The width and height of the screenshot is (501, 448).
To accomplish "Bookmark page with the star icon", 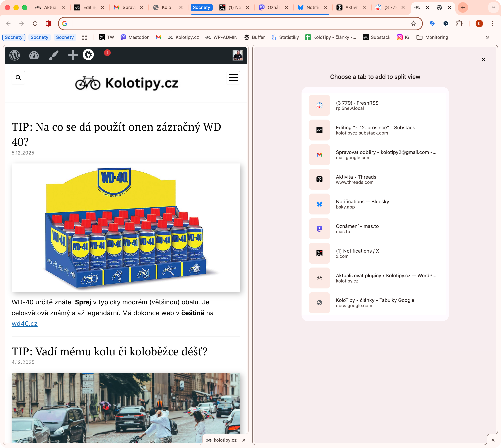I will click(x=413, y=24).
